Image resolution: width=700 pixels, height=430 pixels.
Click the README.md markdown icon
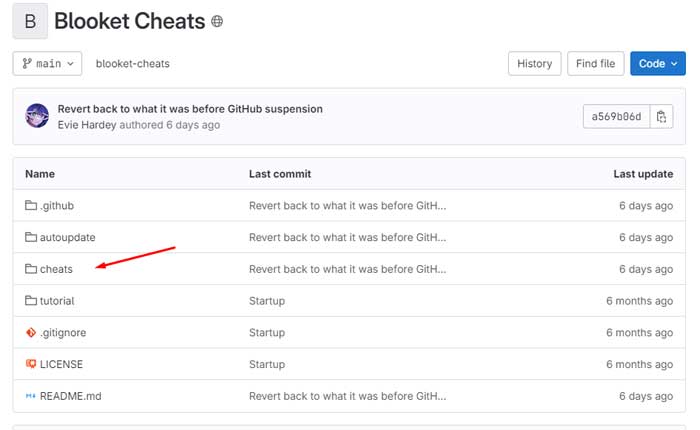point(31,396)
